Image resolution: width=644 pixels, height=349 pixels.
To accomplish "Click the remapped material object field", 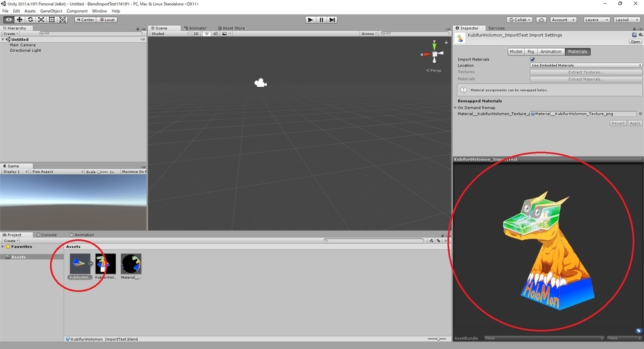I will [x=583, y=114].
